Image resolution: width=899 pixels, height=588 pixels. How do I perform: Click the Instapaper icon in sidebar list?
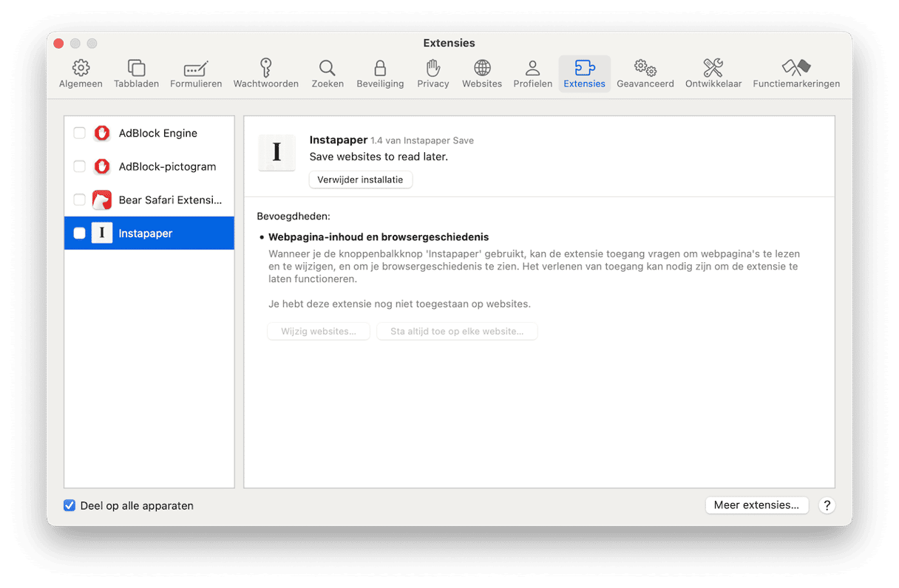pos(102,233)
